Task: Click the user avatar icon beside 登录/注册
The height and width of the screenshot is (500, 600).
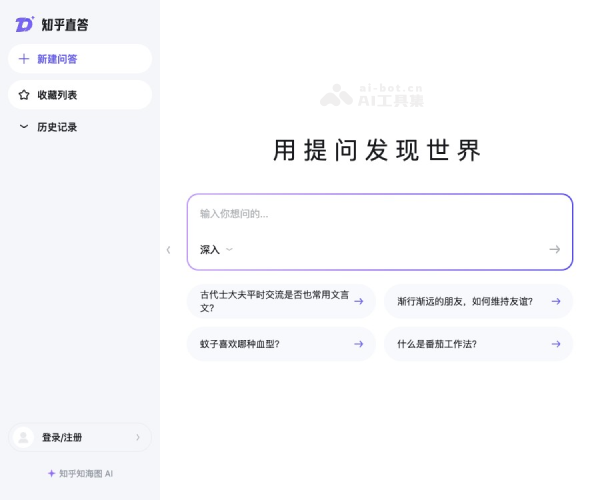Action: click(x=25, y=437)
